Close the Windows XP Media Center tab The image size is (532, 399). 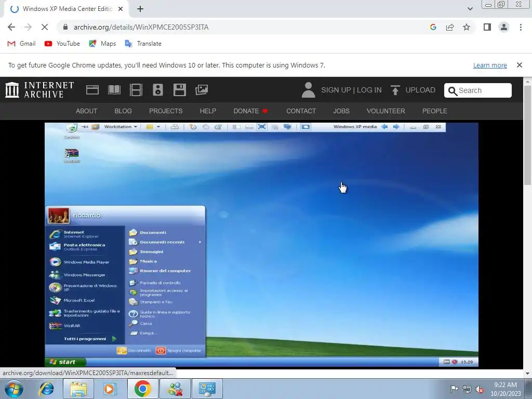tap(121, 9)
